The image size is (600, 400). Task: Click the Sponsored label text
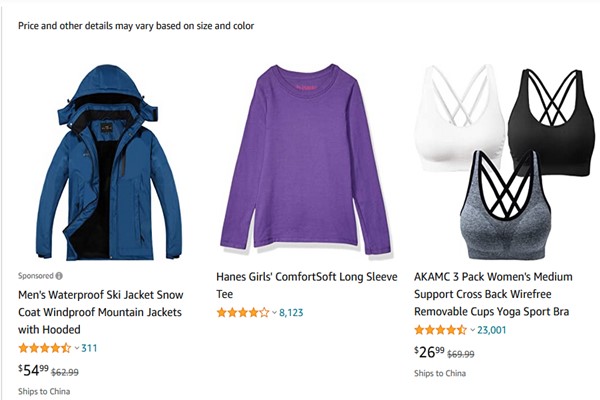(x=35, y=275)
